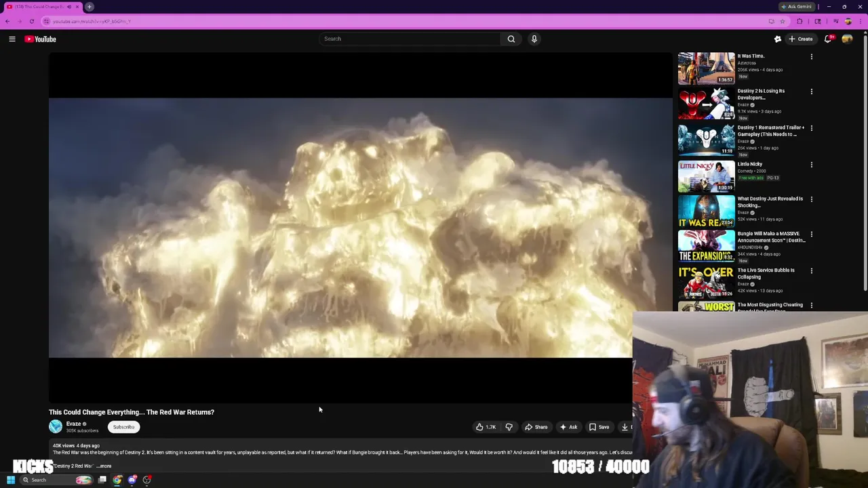
Task: Go to YouTube home via logo
Action: click(x=41, y=39)
